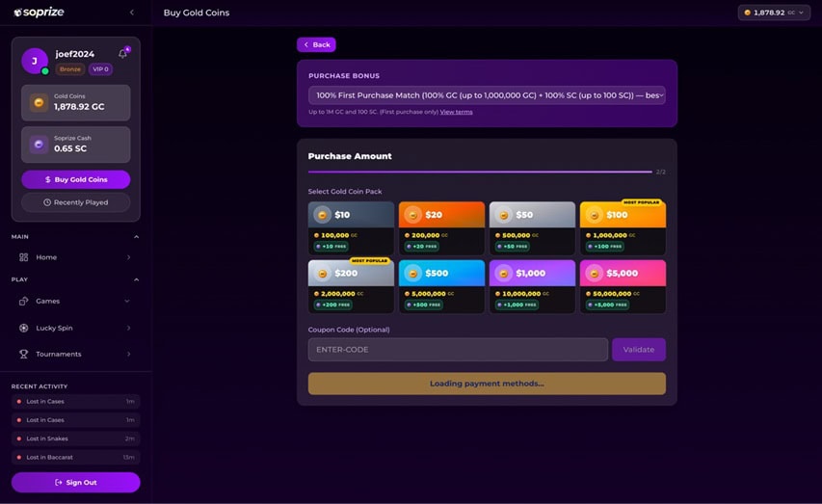The width and height of the screenshot is (822, 504).
Task: Click the VIP 0 badge
Action: (100, 69)
